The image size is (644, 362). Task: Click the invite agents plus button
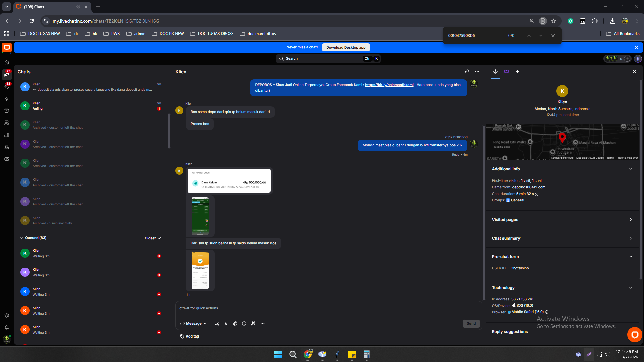[x=627, y=59]
